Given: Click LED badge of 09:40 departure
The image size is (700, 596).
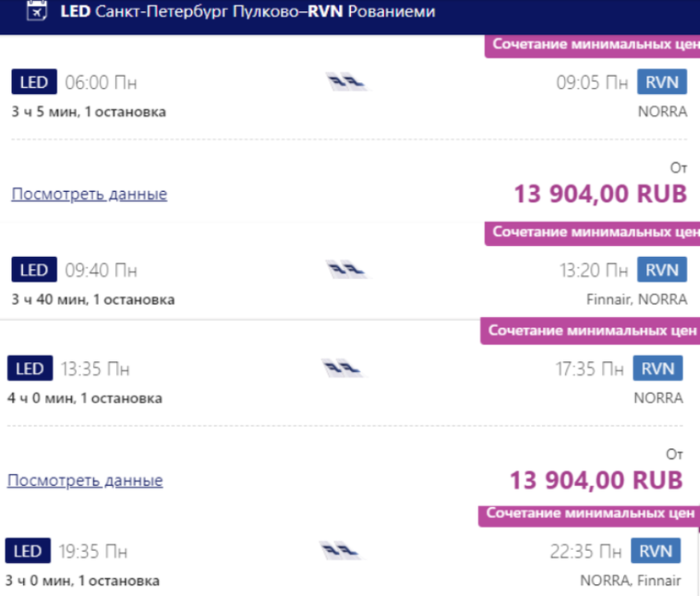Looking at the screenshot, I should pyautogui.click(x=34, y=271).
